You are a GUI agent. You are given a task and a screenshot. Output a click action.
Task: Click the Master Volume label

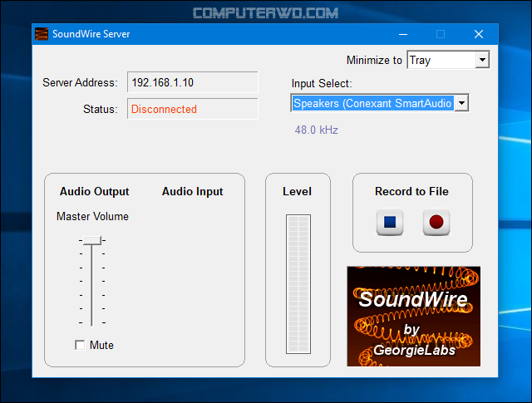(92, 216)
